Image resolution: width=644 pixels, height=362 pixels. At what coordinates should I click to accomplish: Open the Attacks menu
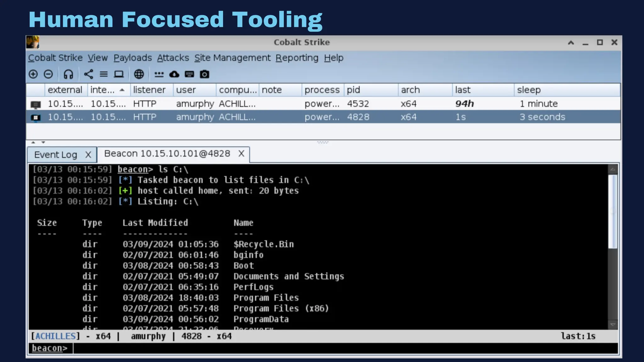173,58
